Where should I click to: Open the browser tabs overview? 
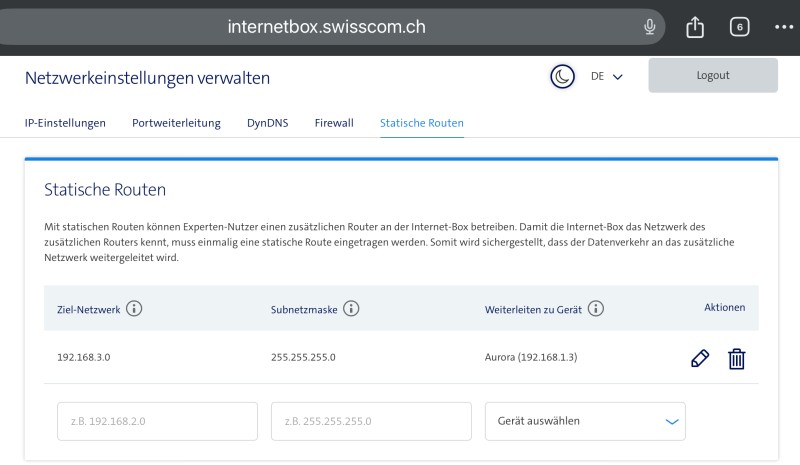click(x=740, y=27)
